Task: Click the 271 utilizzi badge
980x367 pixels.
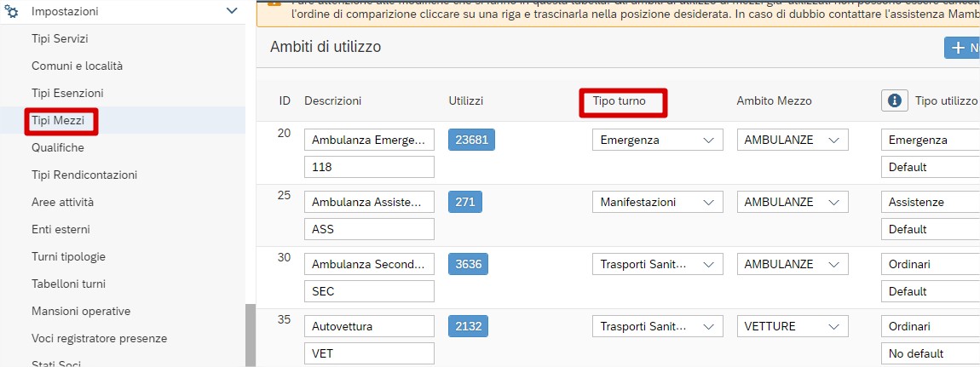Action: (x=465, y=202)
